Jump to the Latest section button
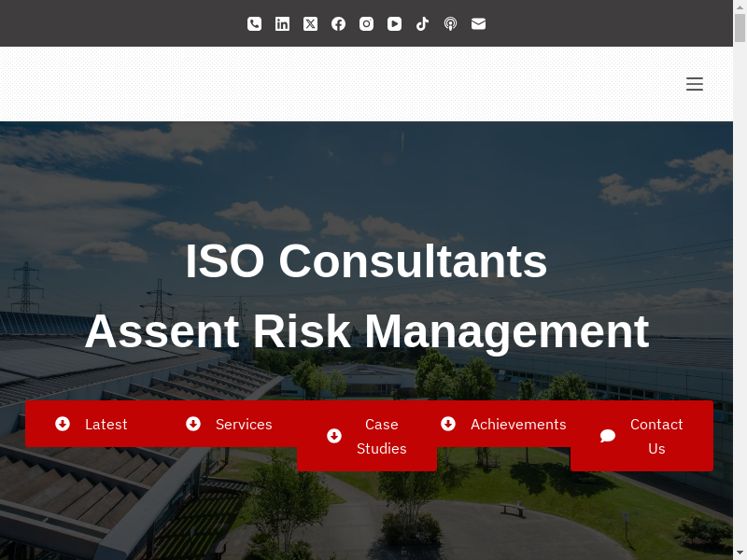Image resolution: width=747 pixels, height=560 pixels. (x=92, y=425)
